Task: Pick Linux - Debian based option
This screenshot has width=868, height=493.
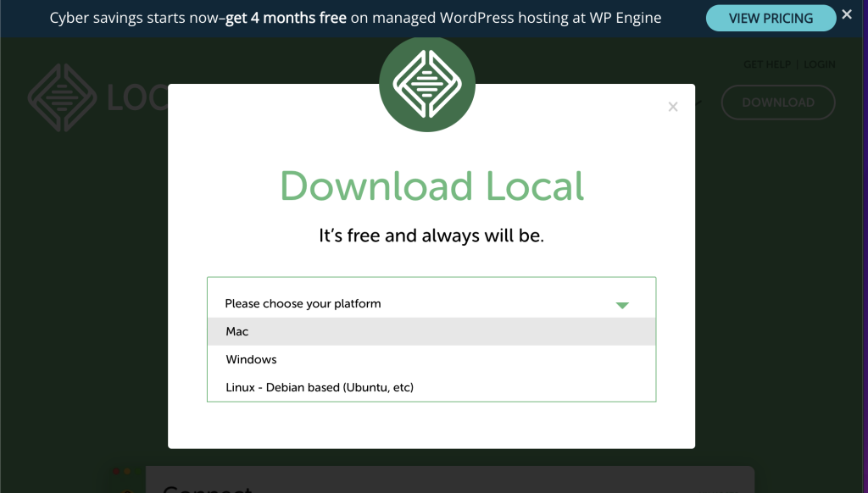Action: pos(431,387)
